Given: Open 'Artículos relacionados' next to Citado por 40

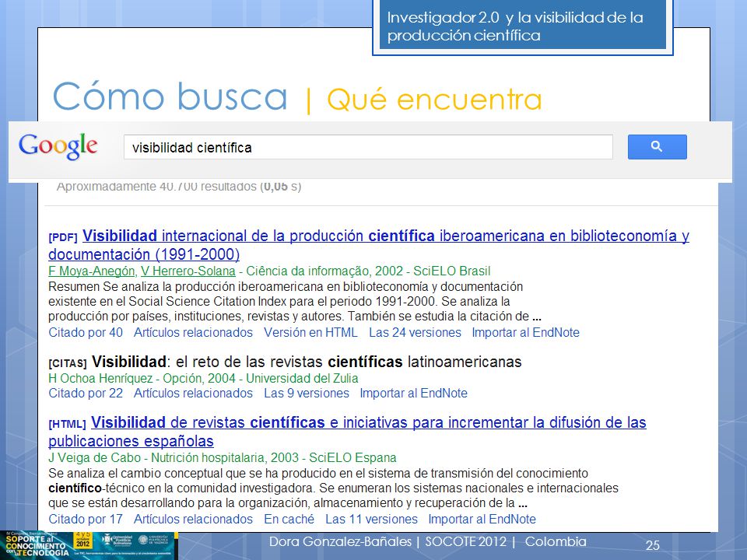Looking at the screenshot, I should (193, 332).
